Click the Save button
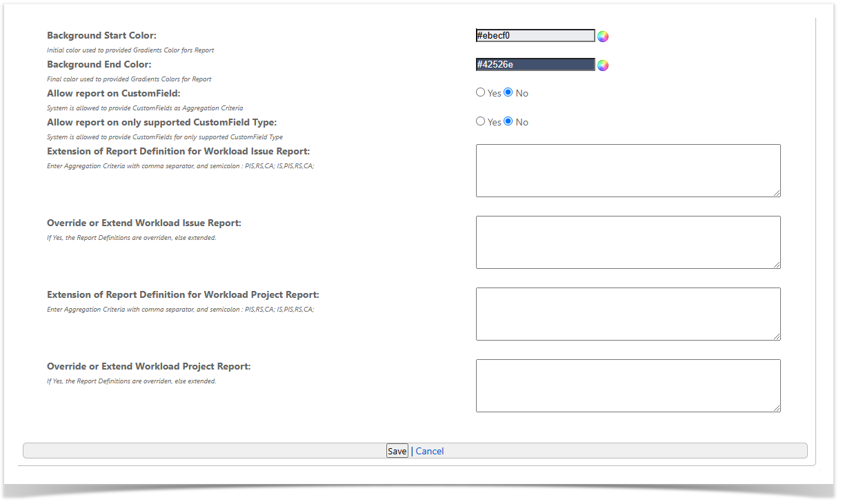 click(x=397, y=451)
